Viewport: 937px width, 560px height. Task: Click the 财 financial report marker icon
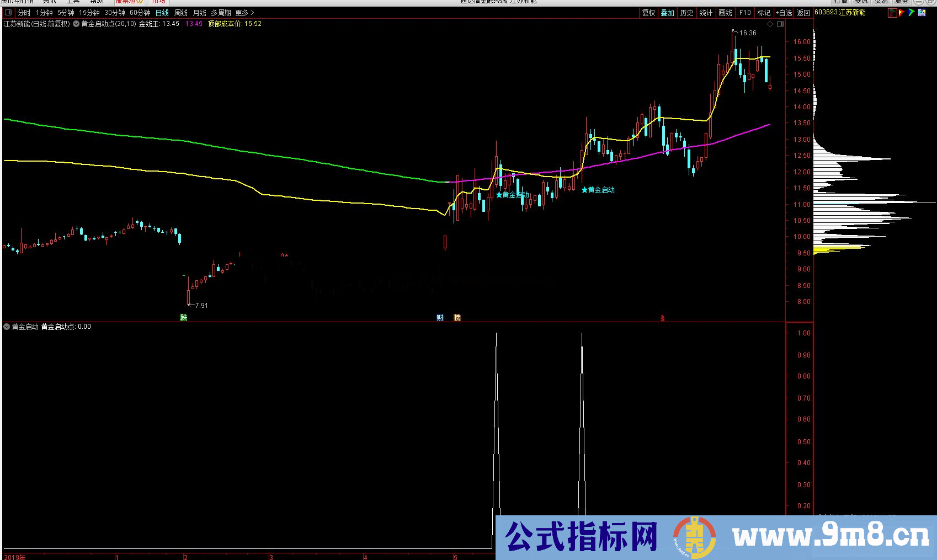pos(440,317)
